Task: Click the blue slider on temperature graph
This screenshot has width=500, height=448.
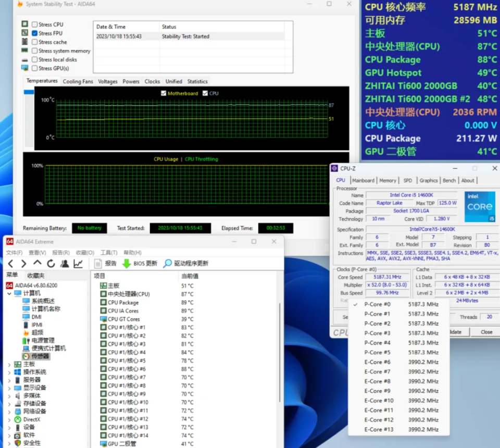Action: coord(29,92)
